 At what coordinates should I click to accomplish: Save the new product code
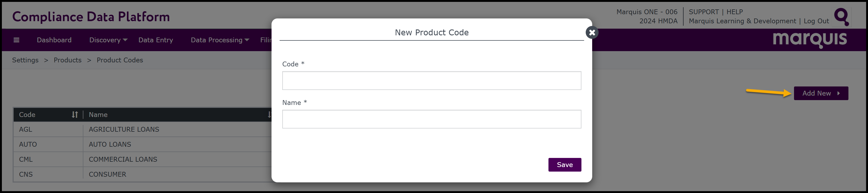(564, 165)
